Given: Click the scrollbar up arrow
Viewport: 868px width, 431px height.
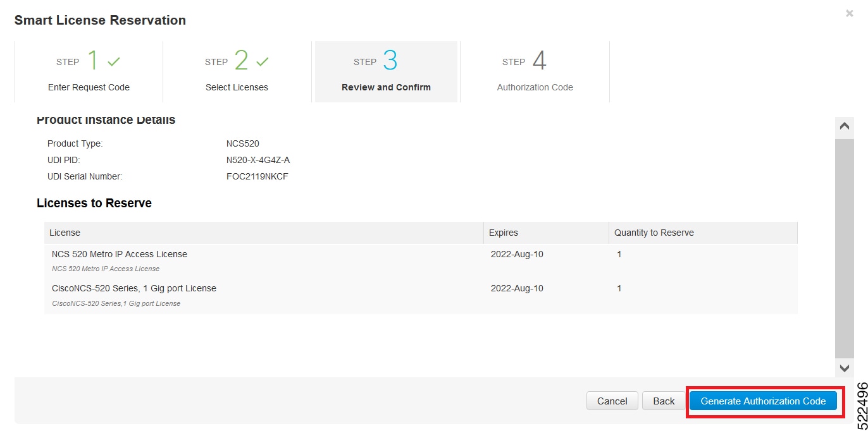Looking at the screenshot, I should click(845, 126).
